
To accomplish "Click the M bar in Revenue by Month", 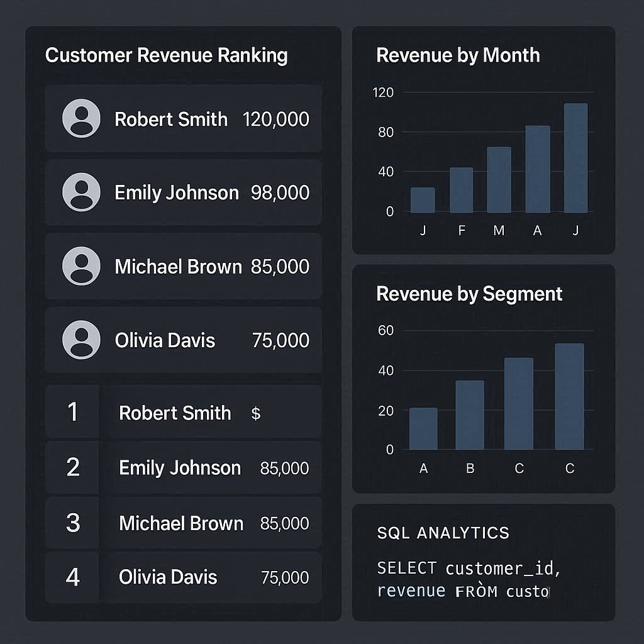I will point(499,180).
